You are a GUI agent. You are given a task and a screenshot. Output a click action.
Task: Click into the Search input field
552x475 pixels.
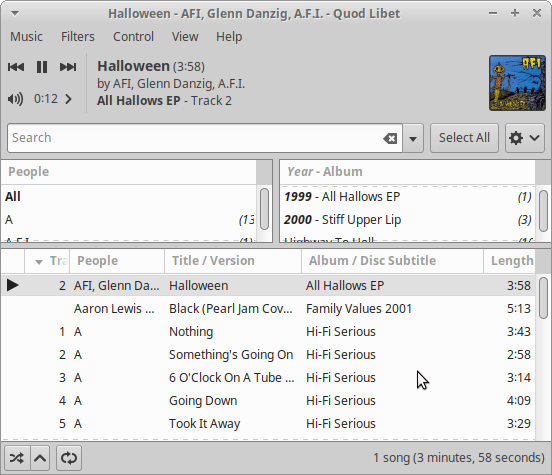(x=195, y=138)
